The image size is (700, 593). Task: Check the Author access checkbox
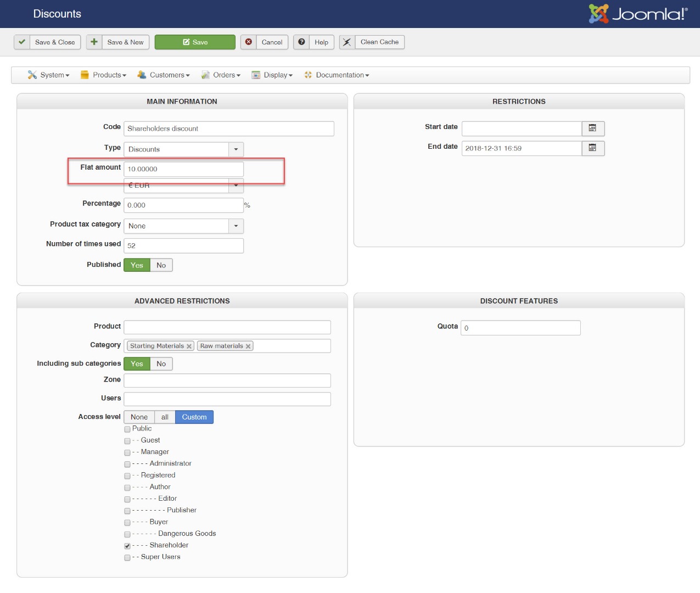pos(127,488)
